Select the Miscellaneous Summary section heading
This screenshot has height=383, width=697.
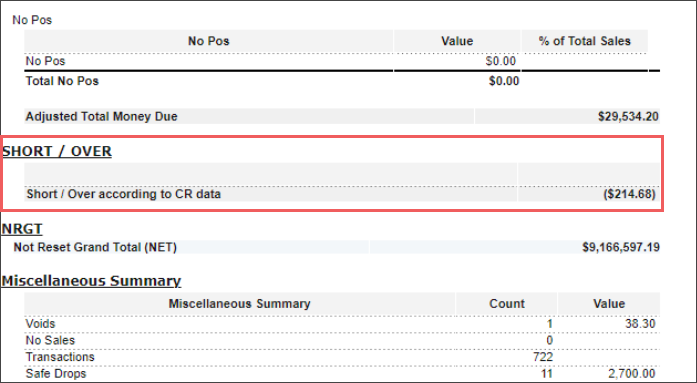[x=91, y=281]
